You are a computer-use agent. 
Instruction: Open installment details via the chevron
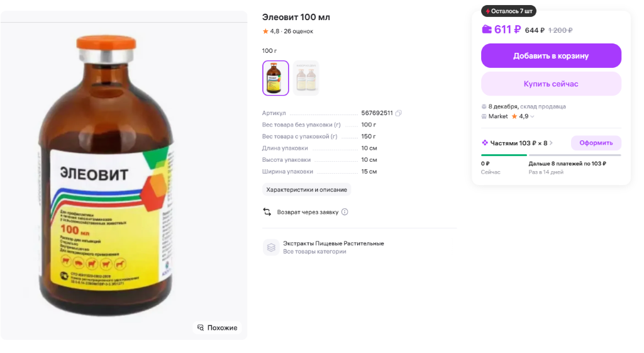pos(552,143)
